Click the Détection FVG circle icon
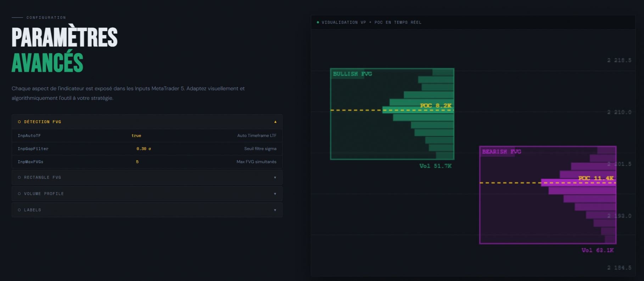The width and height of the screenshot is (644, 281). pos(19,122)
